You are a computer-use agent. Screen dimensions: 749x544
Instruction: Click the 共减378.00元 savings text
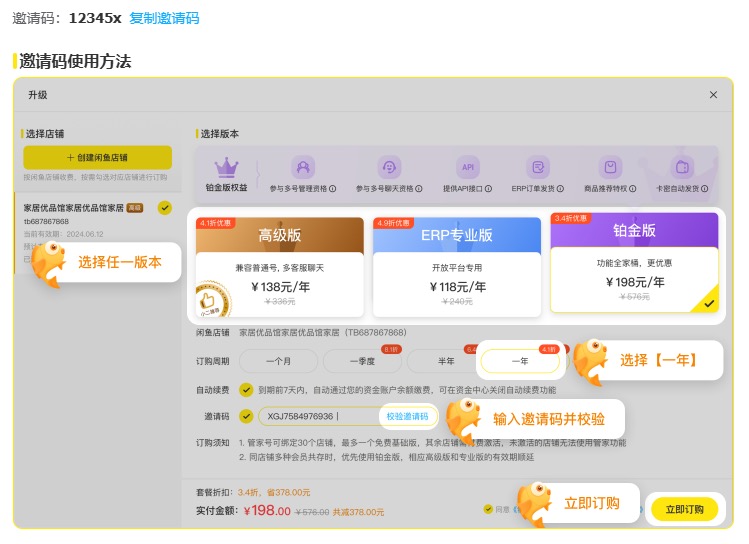coord(358,512)
